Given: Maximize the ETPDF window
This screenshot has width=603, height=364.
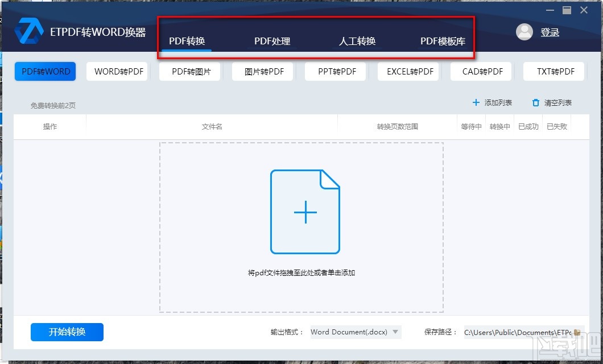Looking at the screenshot, I should tap(567, 10).
